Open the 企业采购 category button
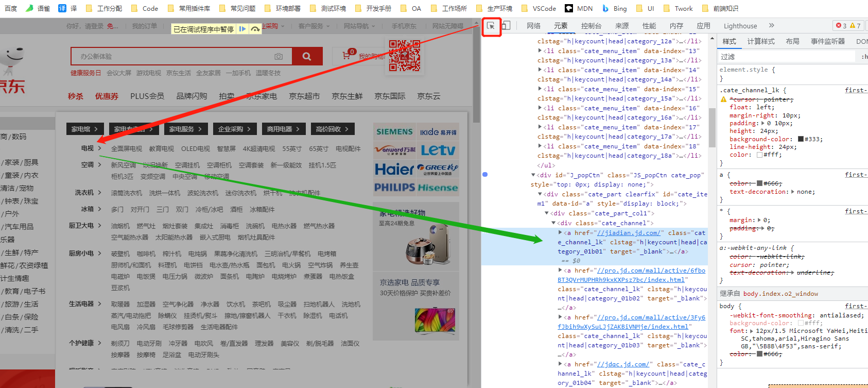 234,129
